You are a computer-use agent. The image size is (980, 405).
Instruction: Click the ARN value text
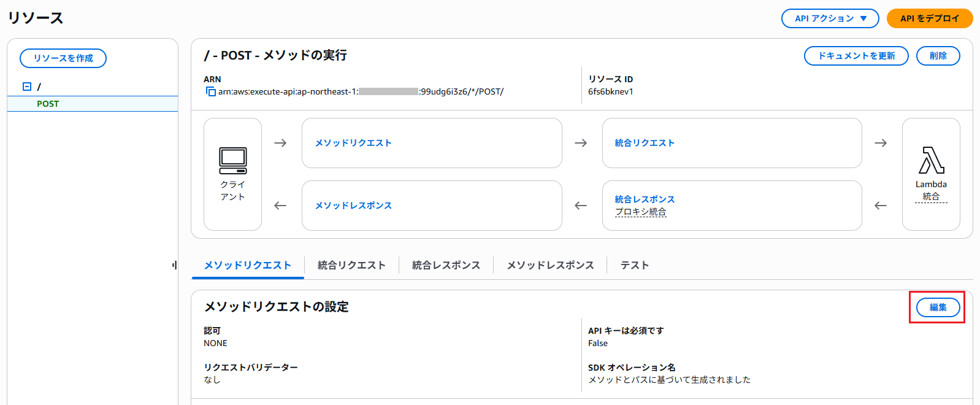pyautogui.click(x=361, y=91)
